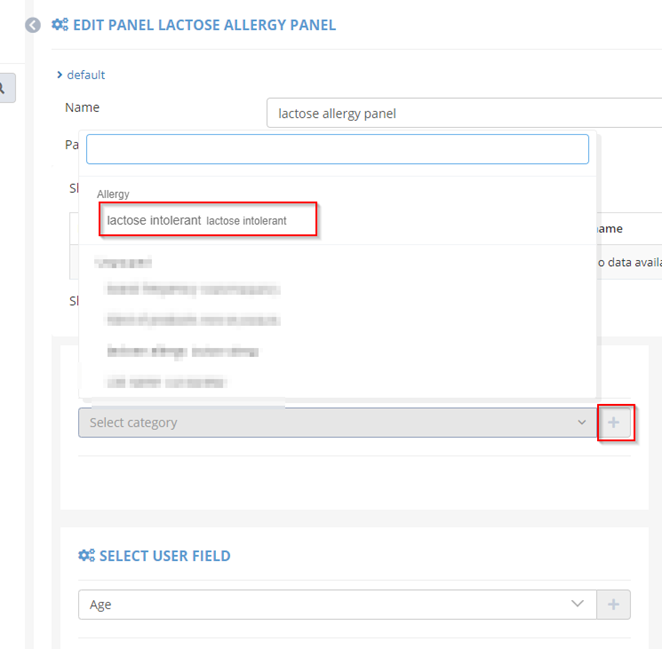Click the Name field label
This screenshot has width=662, height=649.
click(x=82, y=107)
